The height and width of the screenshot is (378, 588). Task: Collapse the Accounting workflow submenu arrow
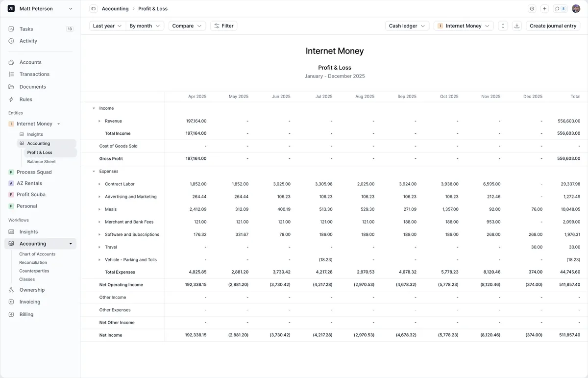tap(71, 244)
